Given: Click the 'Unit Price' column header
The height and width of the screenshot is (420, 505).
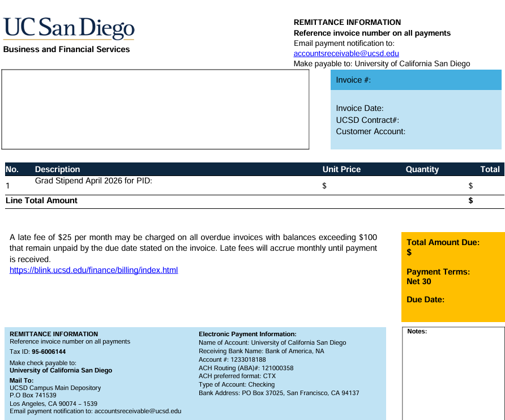Looking at the screenshot, I should pos(342,169).
